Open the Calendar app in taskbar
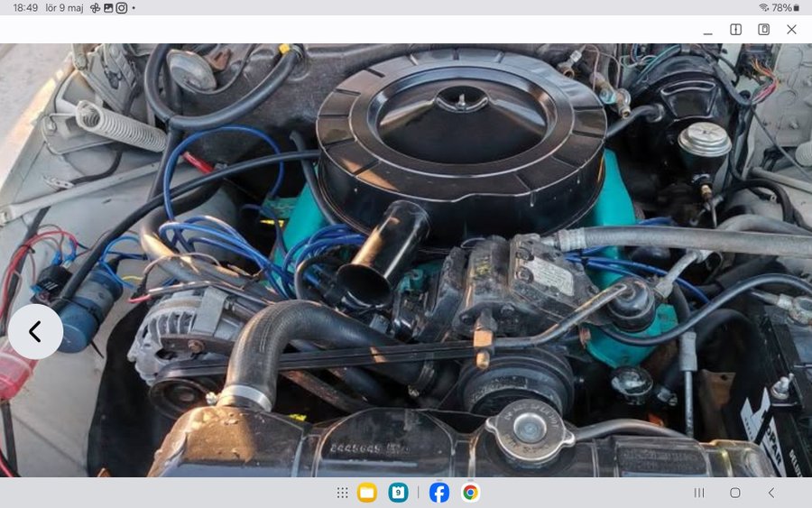 point(398,493)
